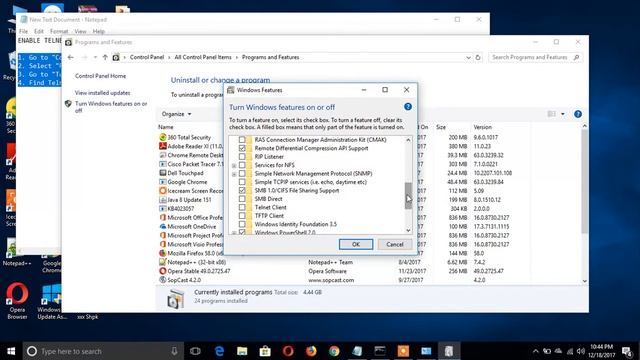Open Notepad File menu

(x=24, y=31)
